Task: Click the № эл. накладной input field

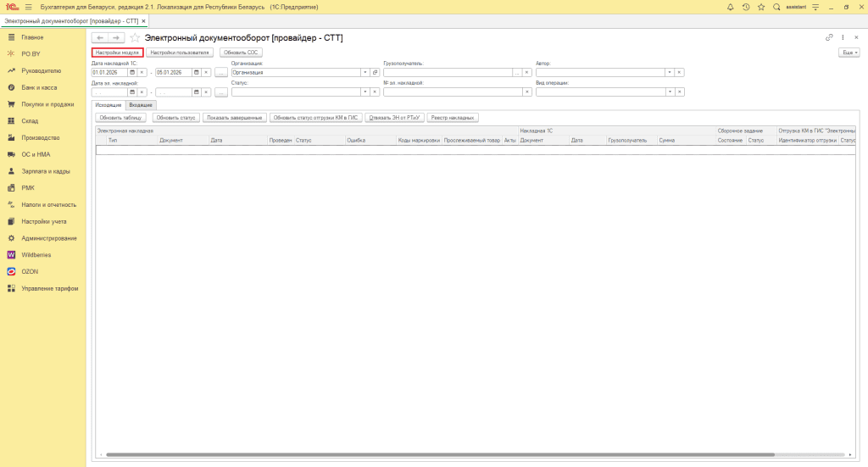Action: click(x=446, y=92)
